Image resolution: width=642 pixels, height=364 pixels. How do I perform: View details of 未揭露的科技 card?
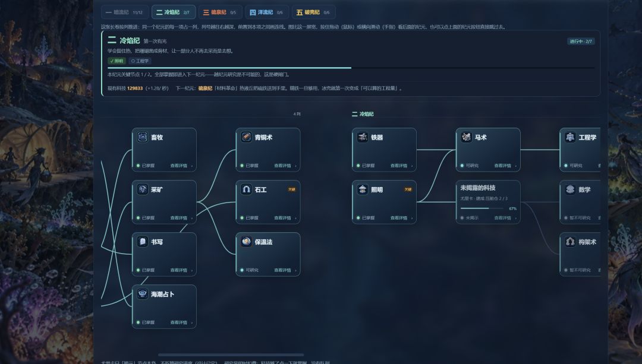coord(505,218)
